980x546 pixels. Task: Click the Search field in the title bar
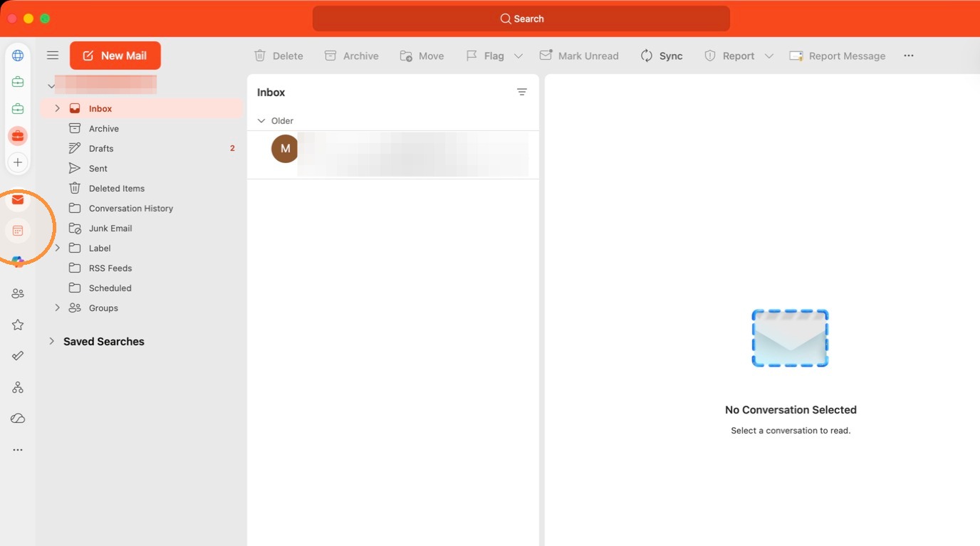tap(521, 19)
